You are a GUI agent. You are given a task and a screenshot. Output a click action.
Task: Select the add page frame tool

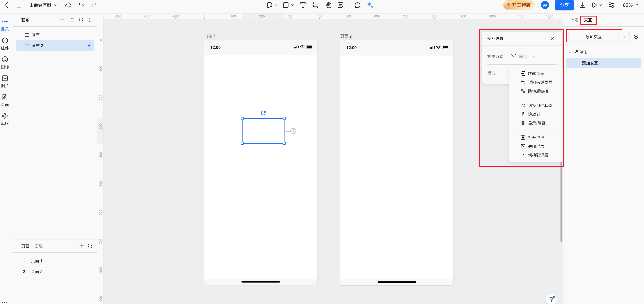[x=269, y=5]
